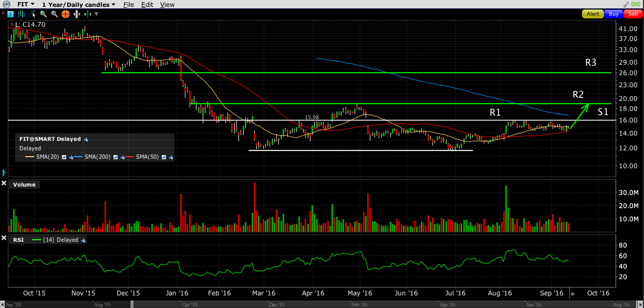The width and height of the screenshot is (644, 308).
Task: Open the wrench settings for FIT@SMART Delayed
Action: pos(86,139)
